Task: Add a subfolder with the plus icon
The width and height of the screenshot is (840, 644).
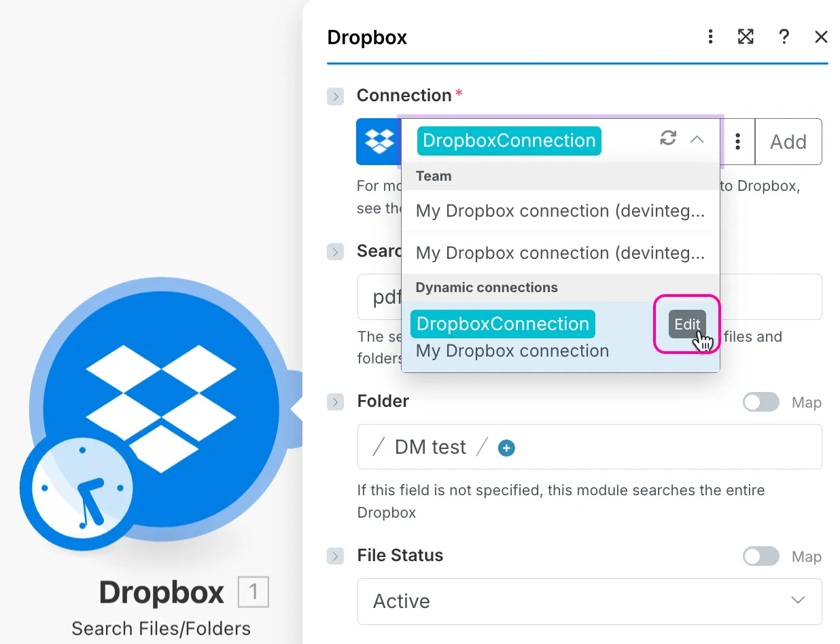Action: point(506,448)
